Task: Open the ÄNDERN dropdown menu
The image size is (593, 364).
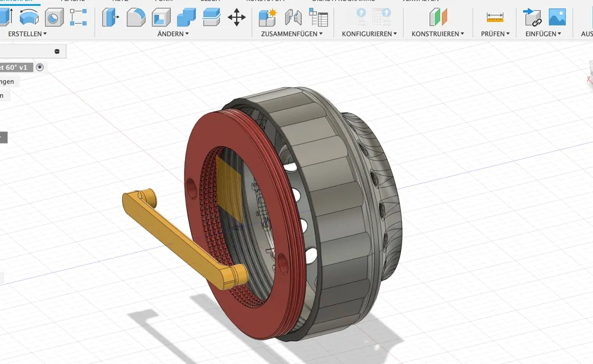Action: click(x=173, y=34)
